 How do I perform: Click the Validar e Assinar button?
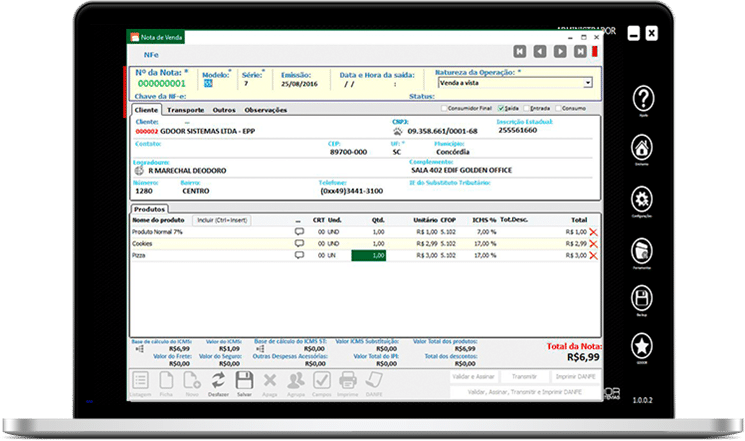(475, 379)
